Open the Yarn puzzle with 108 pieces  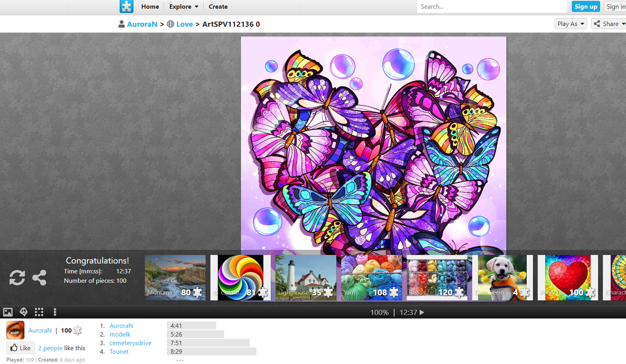tap(371, 278)
